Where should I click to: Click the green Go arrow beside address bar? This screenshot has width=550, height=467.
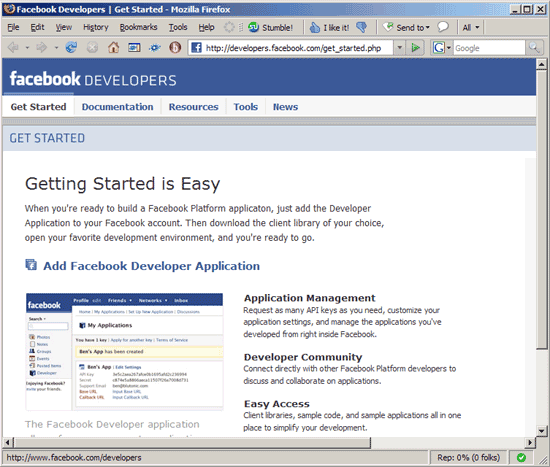pos(415,47)
